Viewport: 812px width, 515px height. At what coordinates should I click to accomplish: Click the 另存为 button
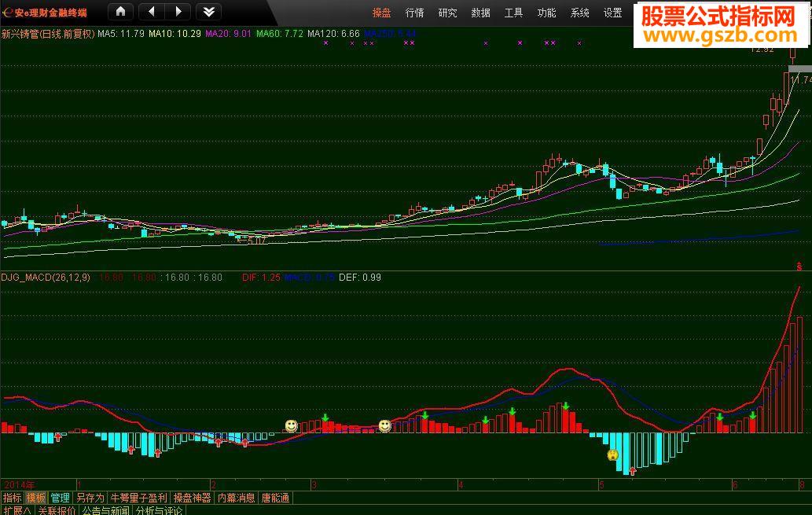90,498
